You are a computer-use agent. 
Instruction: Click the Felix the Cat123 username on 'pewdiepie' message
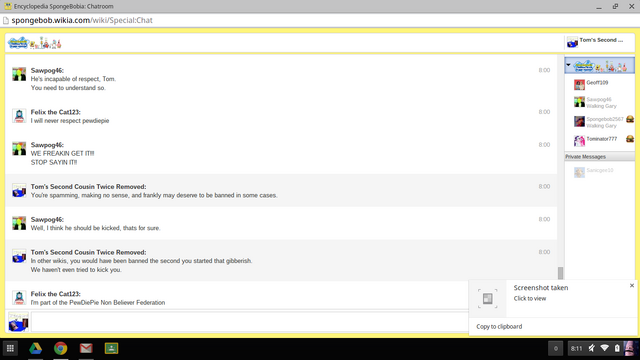tap(56, 112)
